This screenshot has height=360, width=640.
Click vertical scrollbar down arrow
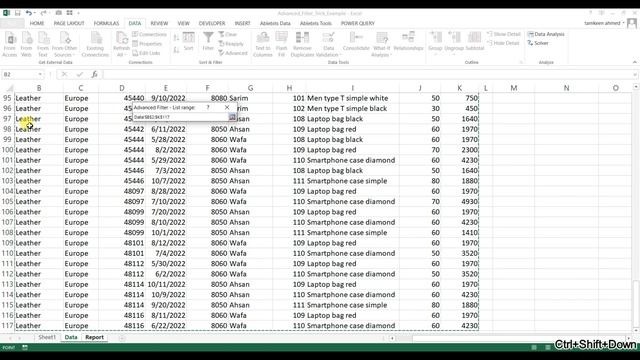[x=636, y=330]
